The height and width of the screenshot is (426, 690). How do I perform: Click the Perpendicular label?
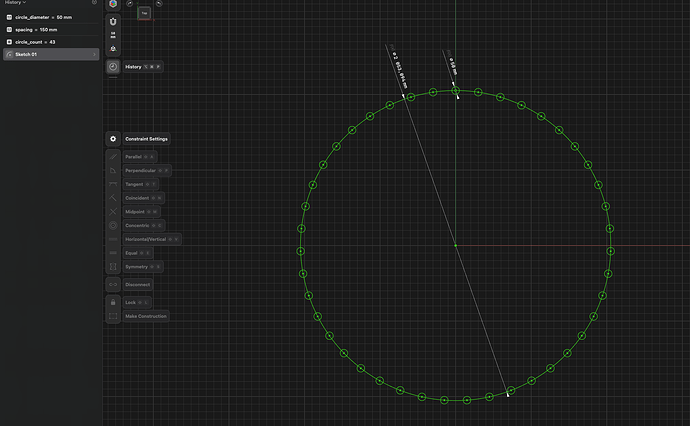[x=140, y=170]
